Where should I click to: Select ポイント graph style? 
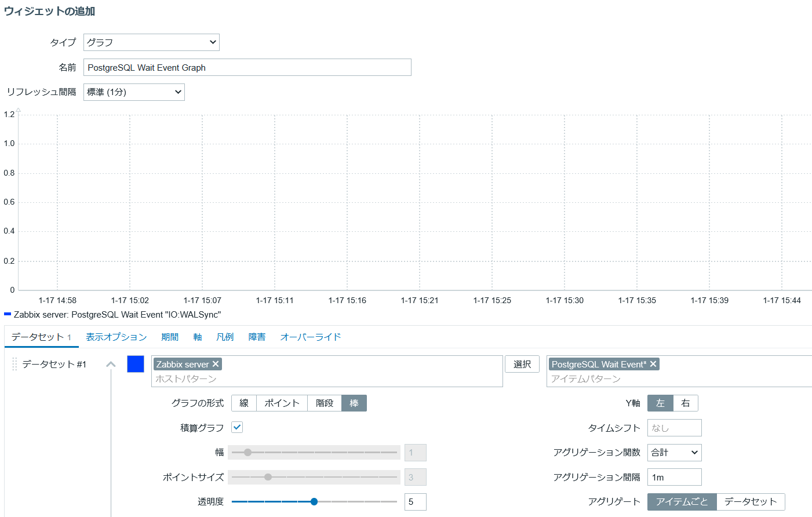tap(282, 403)
